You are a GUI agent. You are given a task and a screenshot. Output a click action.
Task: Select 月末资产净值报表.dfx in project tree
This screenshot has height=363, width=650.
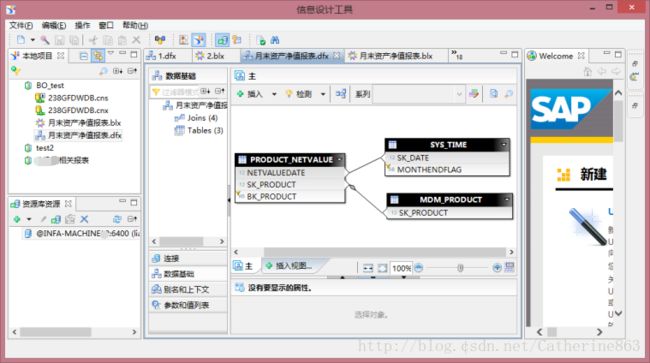[85, 135]
